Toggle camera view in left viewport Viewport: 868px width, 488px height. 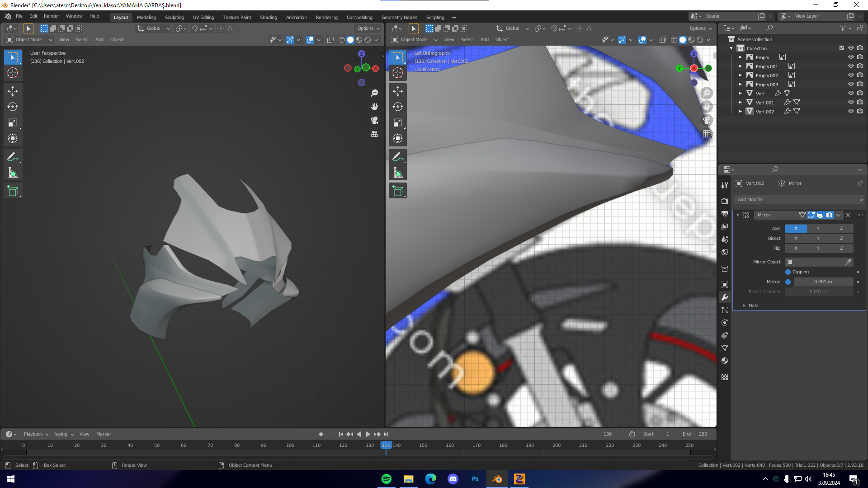[374, 120]
